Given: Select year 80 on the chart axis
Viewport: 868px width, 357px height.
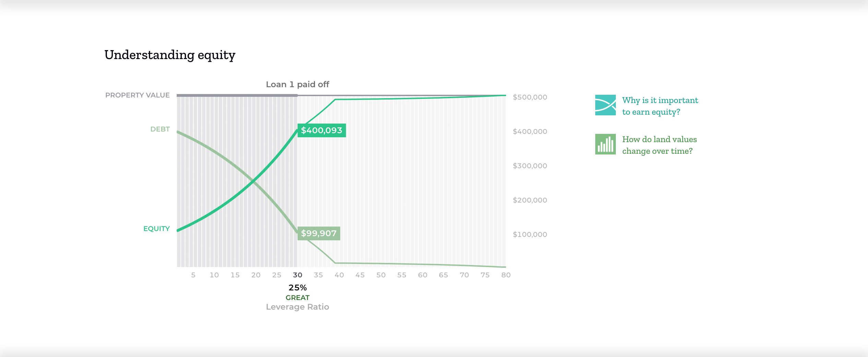Looking at the screenshot, I should (x=506, y=275).
